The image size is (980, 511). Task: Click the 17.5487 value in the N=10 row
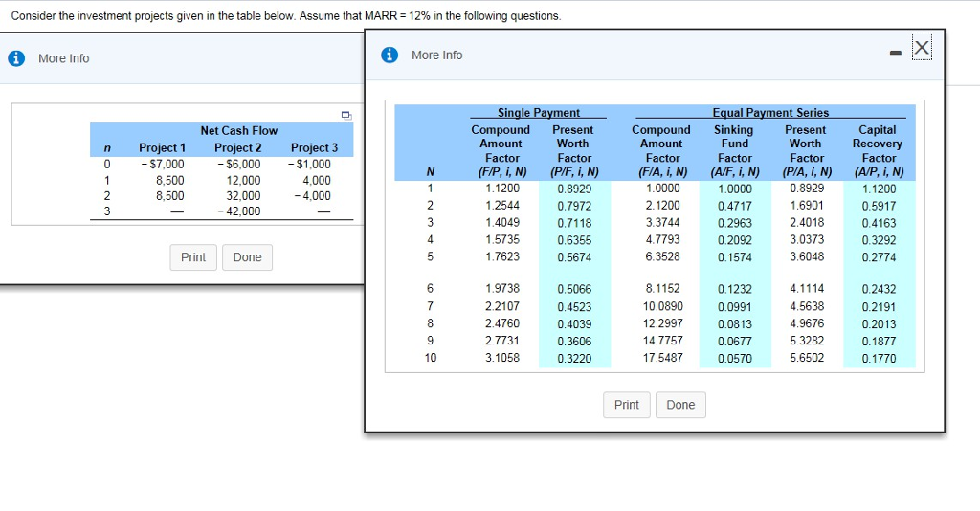click(663, 358)
